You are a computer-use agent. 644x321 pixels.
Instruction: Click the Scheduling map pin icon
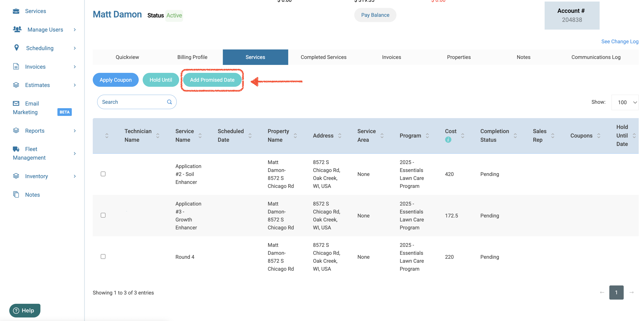[17, 47]
